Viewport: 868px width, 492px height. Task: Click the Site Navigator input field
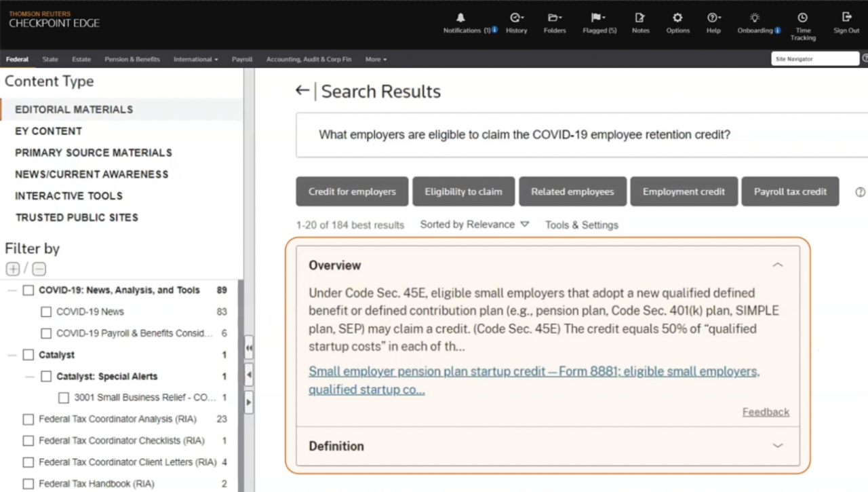point(815,59)
